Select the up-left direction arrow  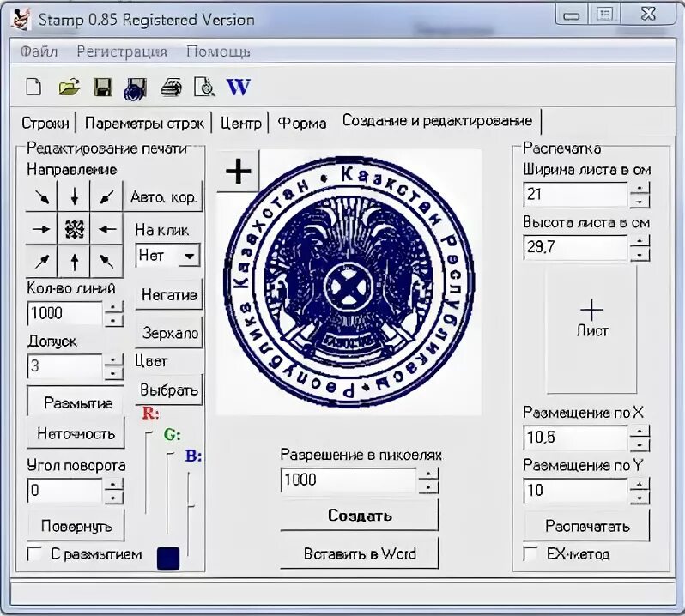tap(106, 262)
